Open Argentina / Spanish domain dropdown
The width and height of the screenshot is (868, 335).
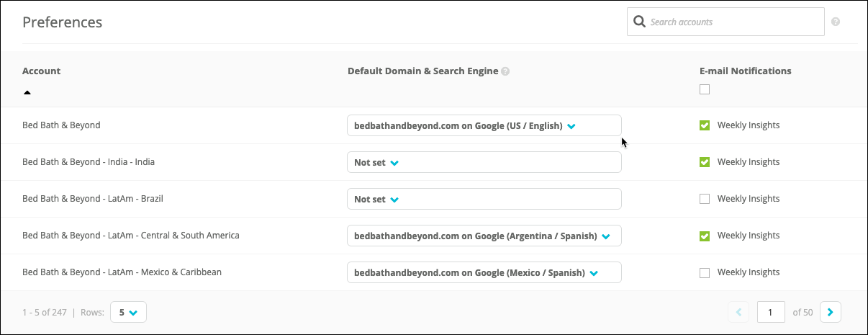coord(484,236)
